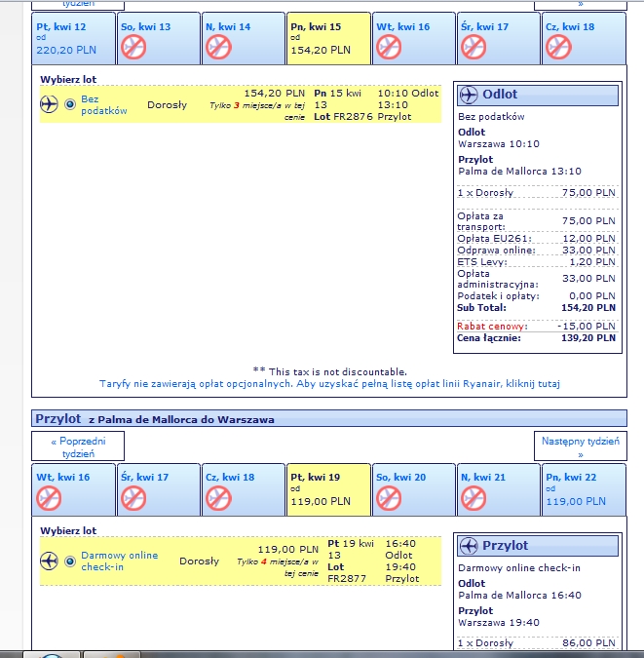Click 119,00 PLN price in return flight row
This screenshot has height=658, width=644.
[288, 550]
